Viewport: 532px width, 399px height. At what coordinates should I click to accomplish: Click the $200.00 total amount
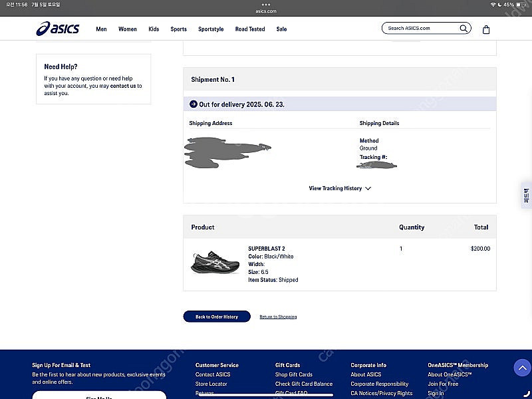[x=480, y=249]
